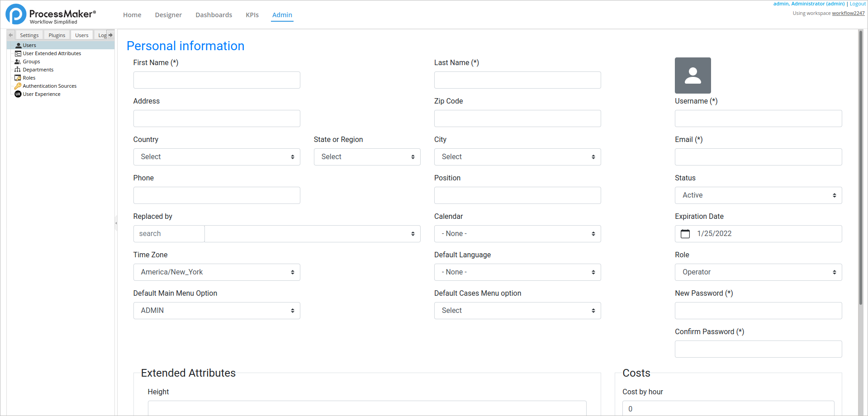
Task: Click the Logout link
Action: coord(857,4)
